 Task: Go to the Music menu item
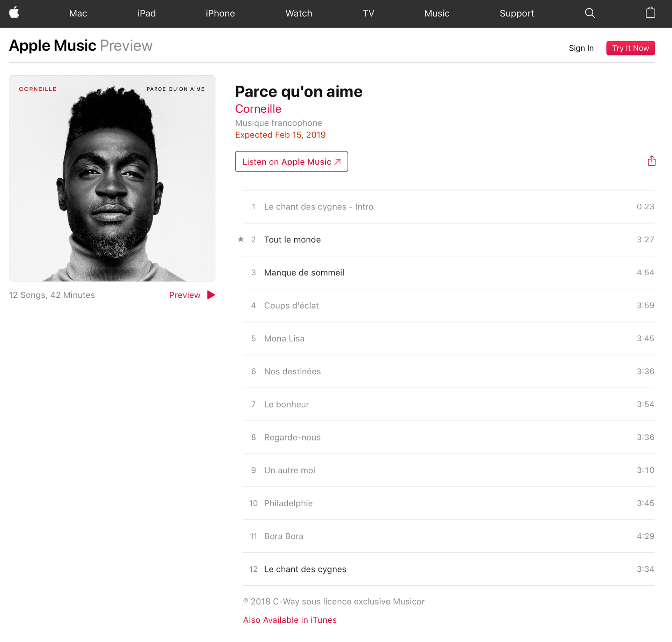(x=437, y=13)
